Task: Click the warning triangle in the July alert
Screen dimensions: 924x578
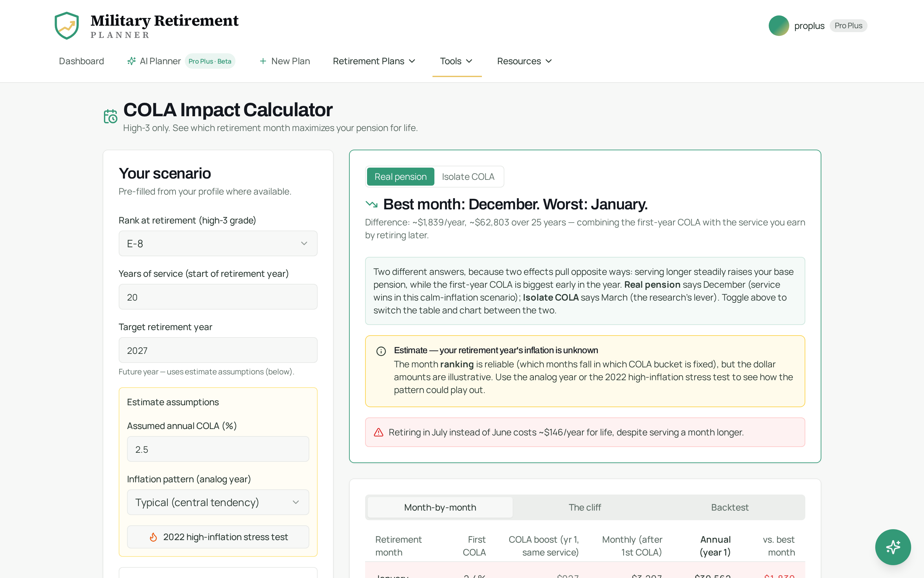Action: (378, 432)
